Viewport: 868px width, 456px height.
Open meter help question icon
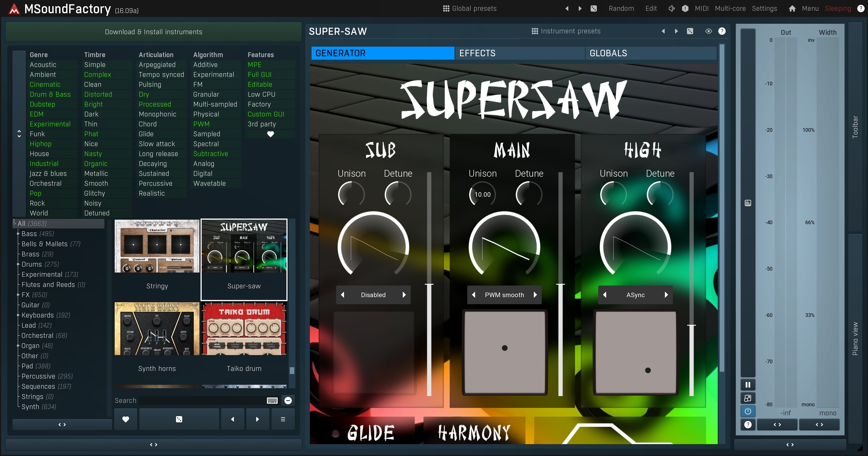(748, 425)
